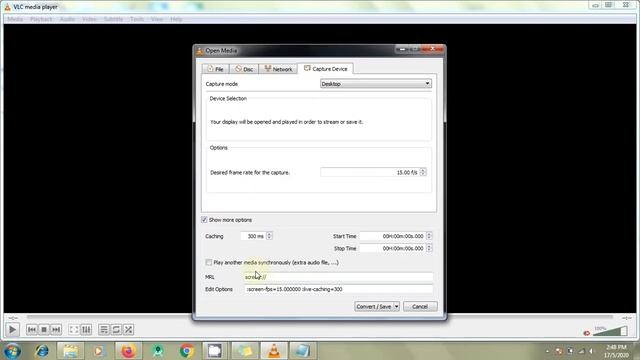
Task: Switch to the File tab
Action: pos(216,69)
